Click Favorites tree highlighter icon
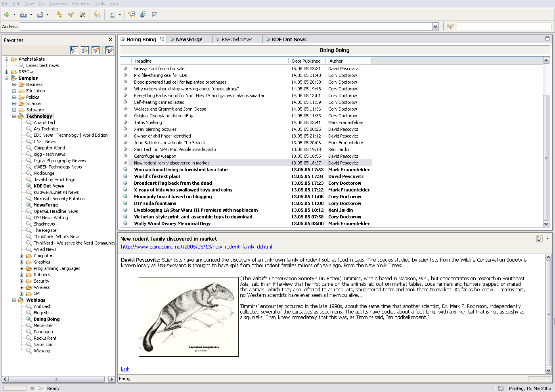The image size is (555, 392). pos(96,50)
